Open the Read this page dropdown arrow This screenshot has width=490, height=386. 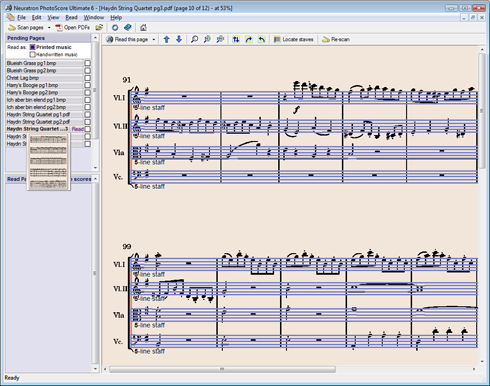pos(154,40)
